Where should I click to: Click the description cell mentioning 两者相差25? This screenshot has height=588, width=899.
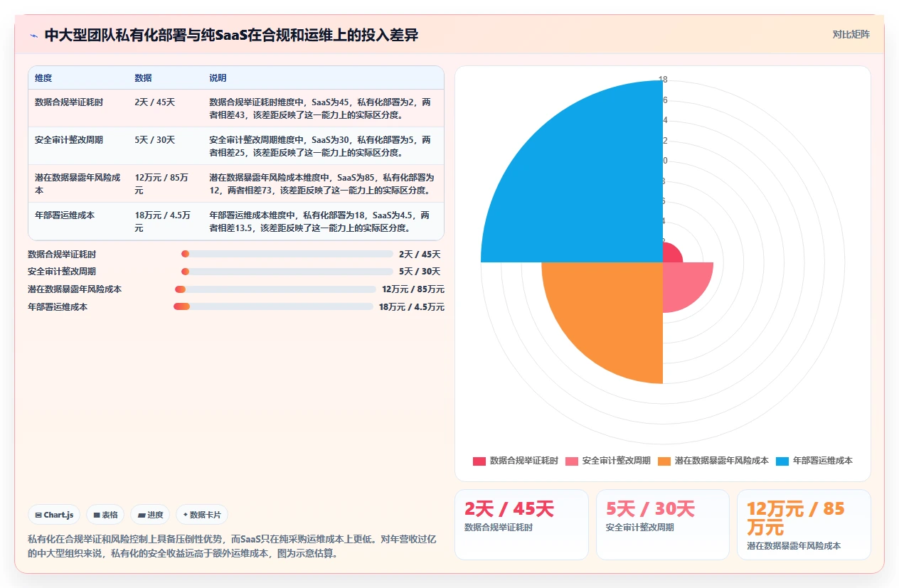[319, 146]
